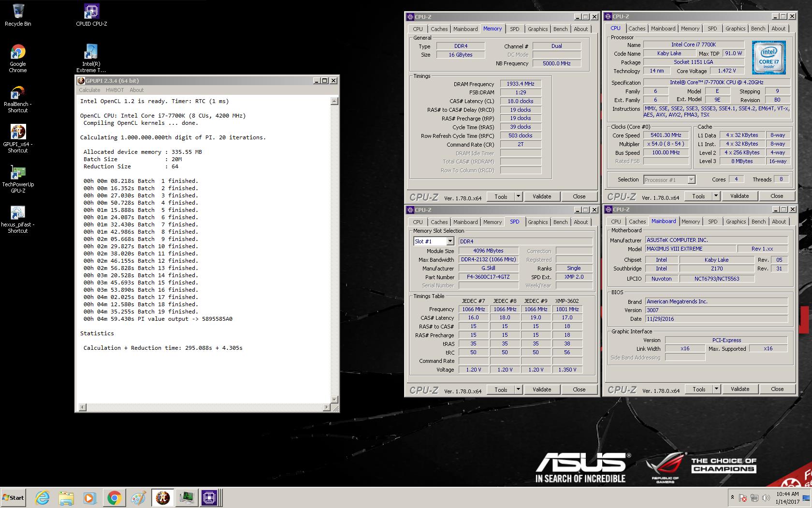Click Close button in the CPU-Z CPU window
The image size is (812, 508).
tap(777, 196)
